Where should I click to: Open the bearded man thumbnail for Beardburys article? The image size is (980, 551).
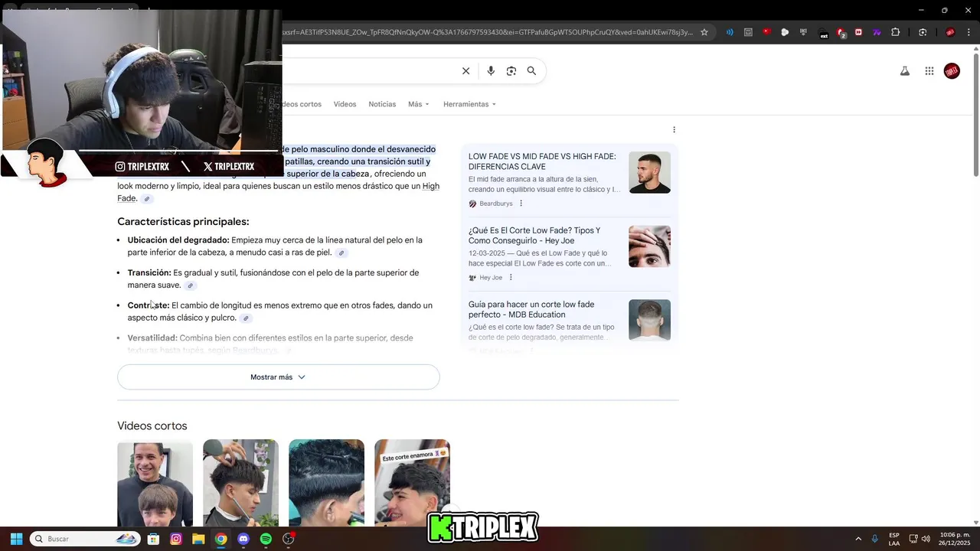click(649, 172)
